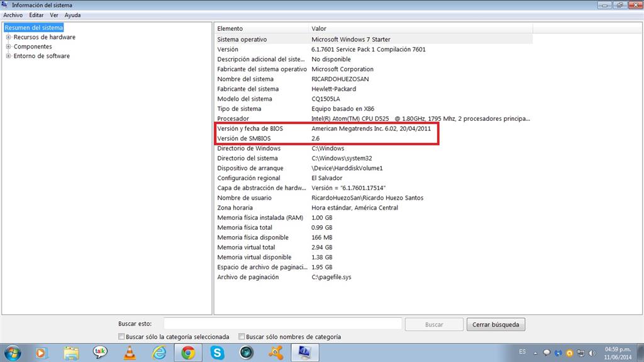Image resolution: width=644 pixels, height=362 pixels.
Task: Expand Recursos de hardware tree node
Action: (8, 37)
